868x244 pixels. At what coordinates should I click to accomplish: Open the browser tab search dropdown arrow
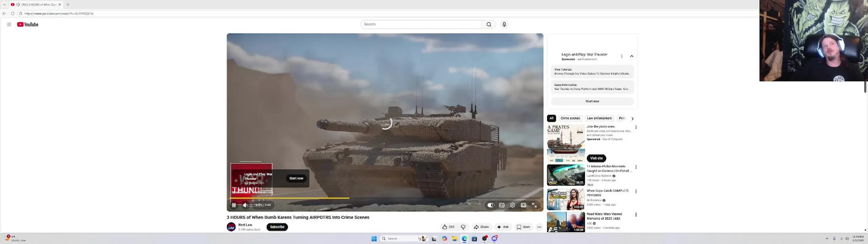pos(4,4)
